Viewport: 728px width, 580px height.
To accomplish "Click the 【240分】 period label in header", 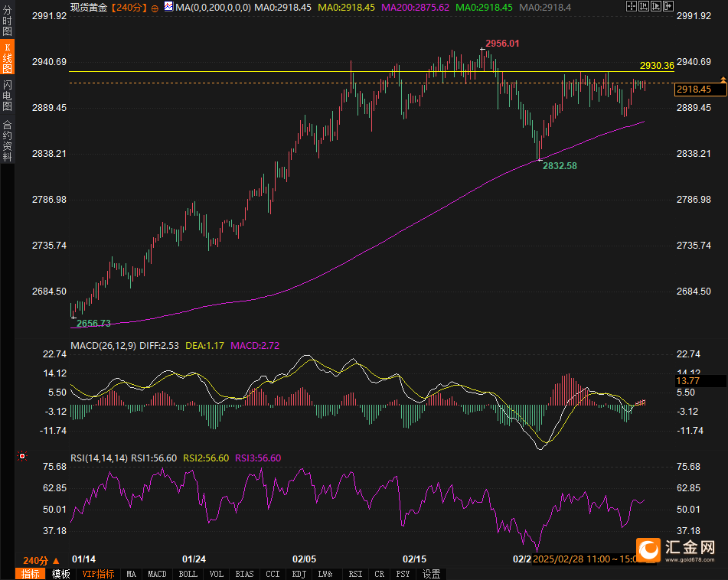I will [129, 8].
